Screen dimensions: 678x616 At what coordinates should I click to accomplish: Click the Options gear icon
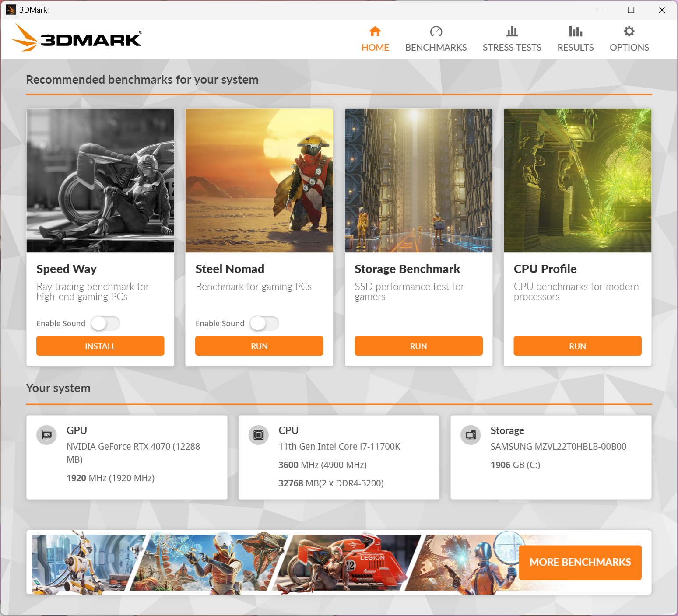point(629,31)
